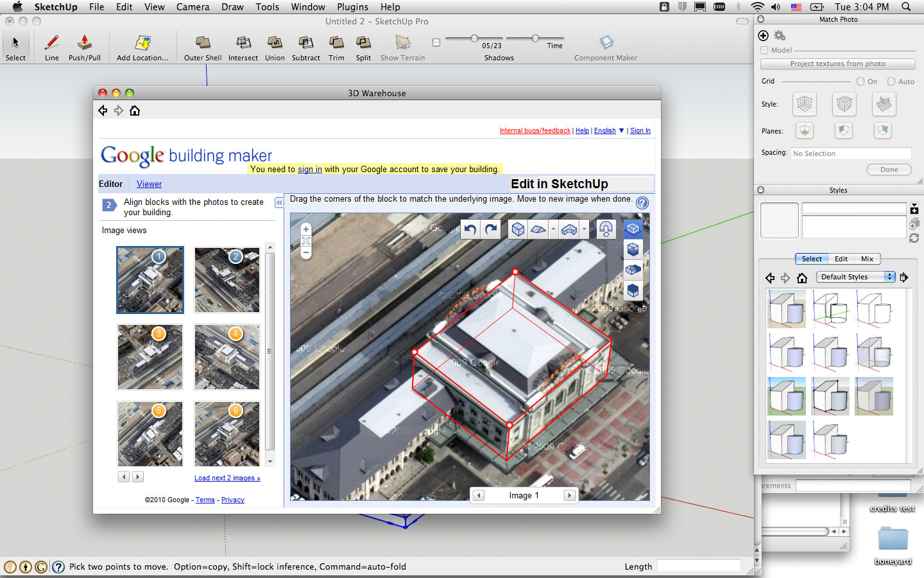Redo block edit in Building Maker
The height and width of the screenshot is (578, 924).
pos(491,229)
